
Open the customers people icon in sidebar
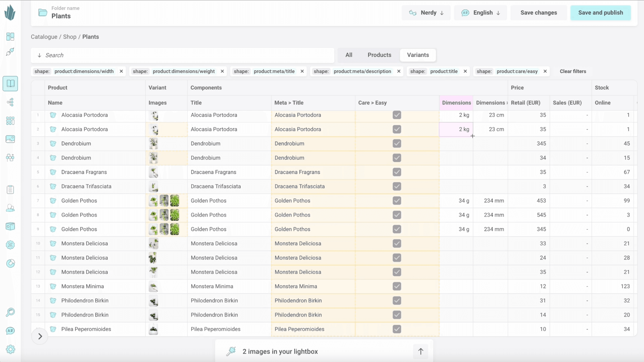[10, 208]
